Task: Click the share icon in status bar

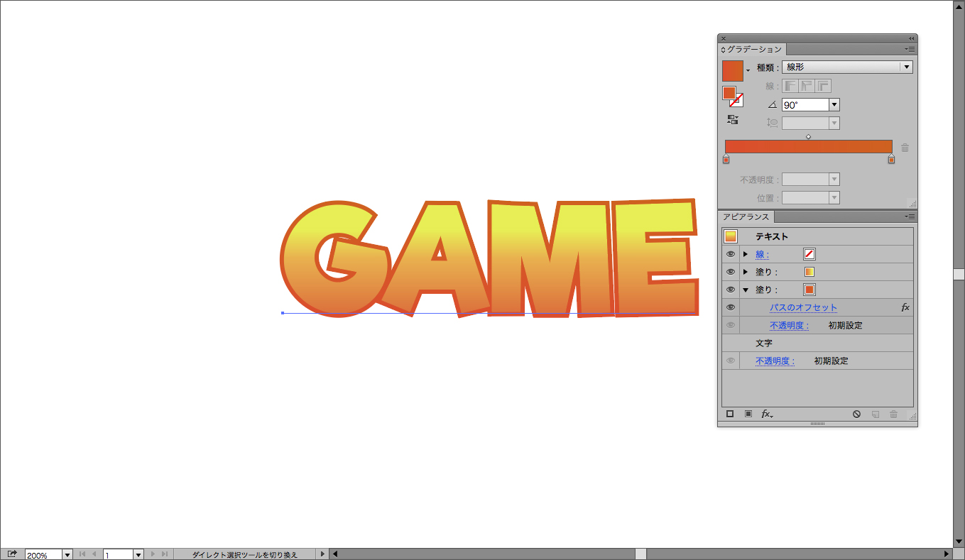Action: coord(12,554)
